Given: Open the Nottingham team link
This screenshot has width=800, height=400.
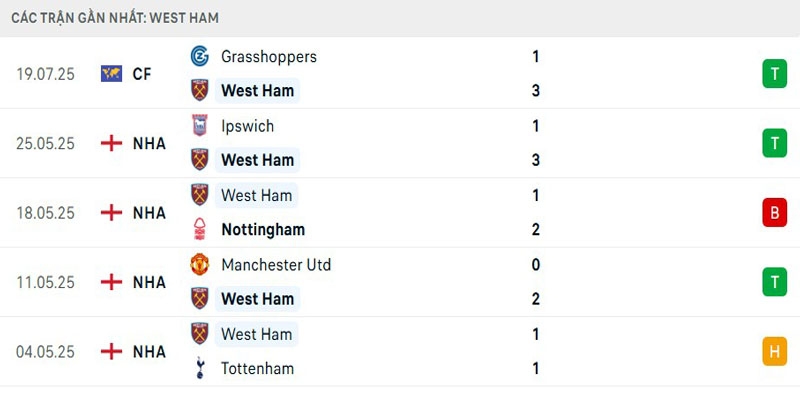Looking at the screenshot, I should tap(262, 229).
